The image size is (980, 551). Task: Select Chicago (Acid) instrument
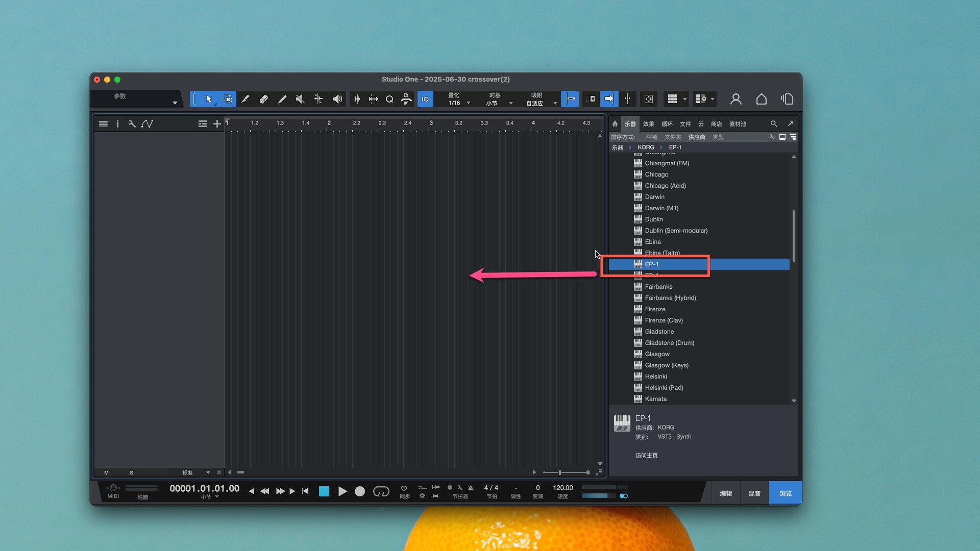pyautogui.click(x=699, y=186)
